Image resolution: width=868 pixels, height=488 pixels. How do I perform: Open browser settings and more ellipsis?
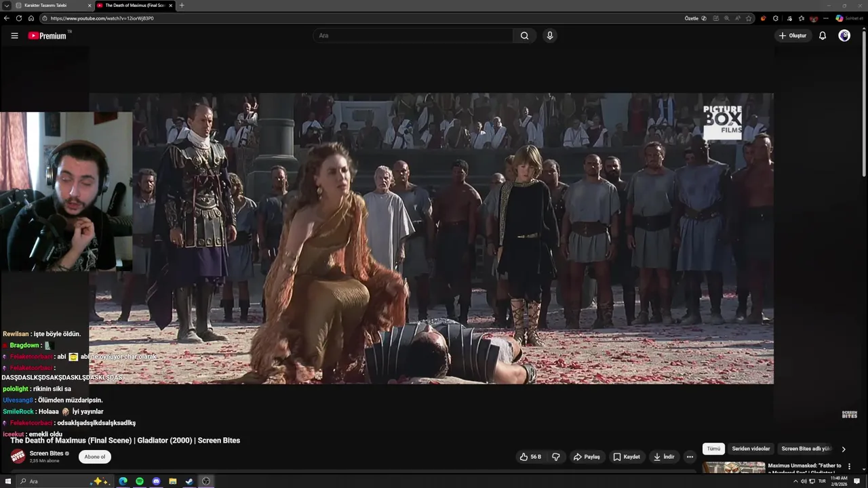825,18
